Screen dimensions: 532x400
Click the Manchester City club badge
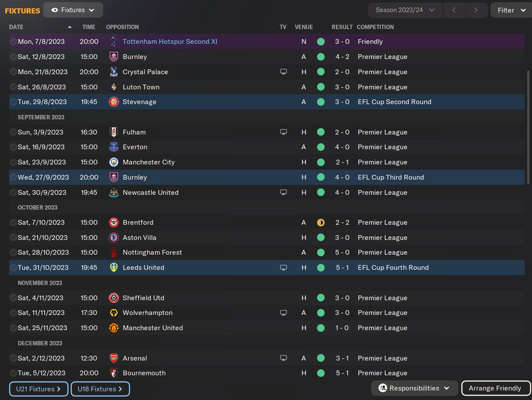[114, 162]
